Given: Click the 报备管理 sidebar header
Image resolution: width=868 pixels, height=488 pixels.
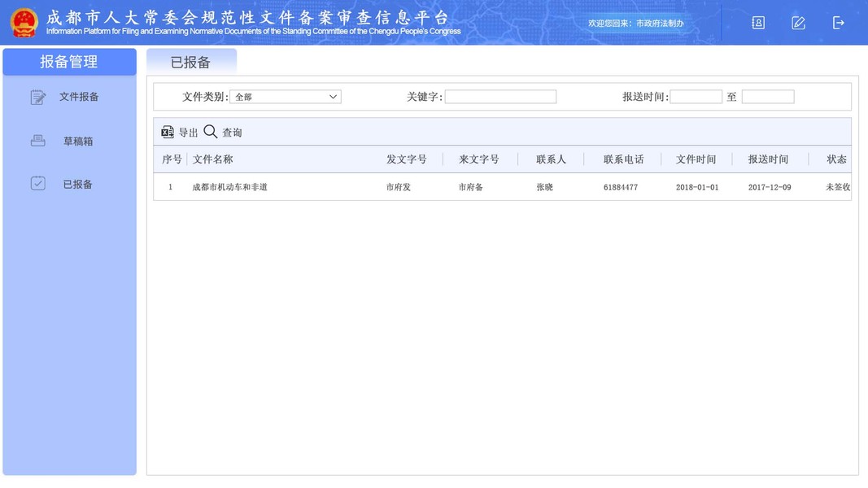Looking at the screenshot, I should (70, 62).
